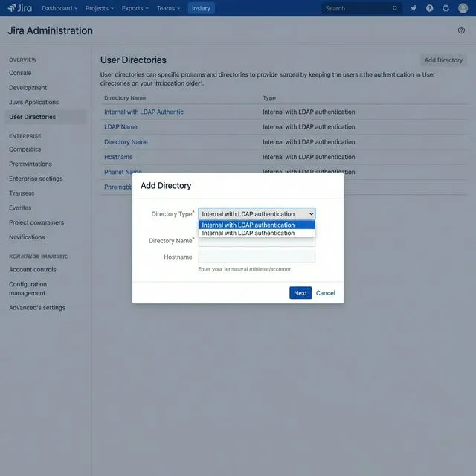Open the rocket feedback icon
Viewport: 476px width, 476px height.
pos(414,8)
